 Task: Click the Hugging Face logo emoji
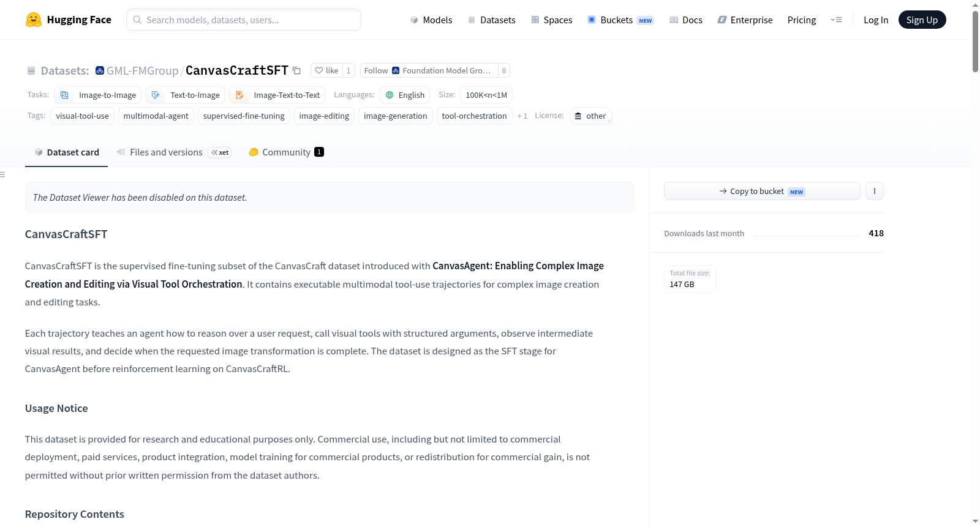34,20
